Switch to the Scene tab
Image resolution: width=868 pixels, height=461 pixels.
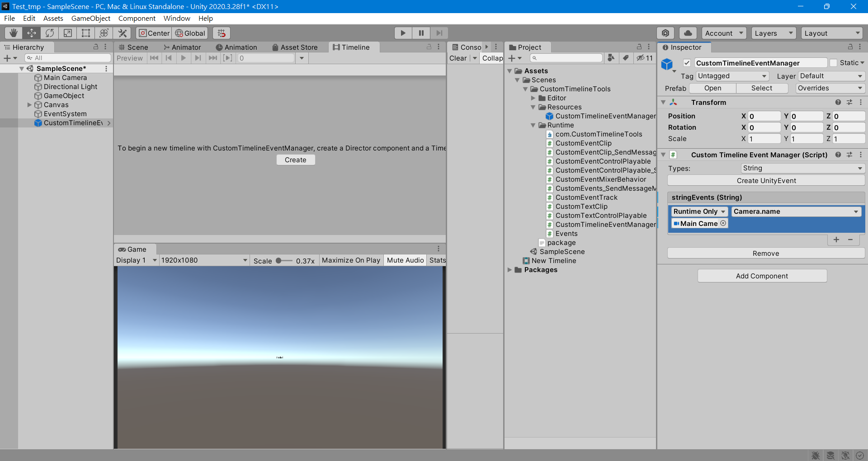click(133, 47)
